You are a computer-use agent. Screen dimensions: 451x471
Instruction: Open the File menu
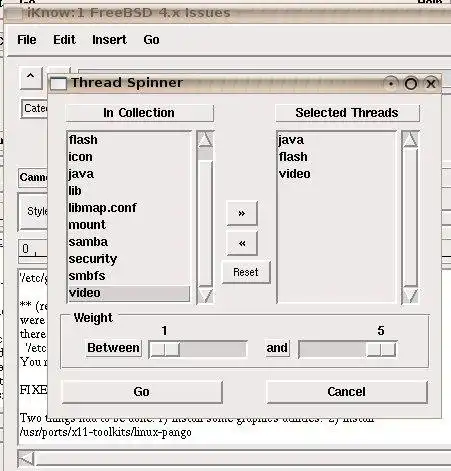(x=27, y=40)
